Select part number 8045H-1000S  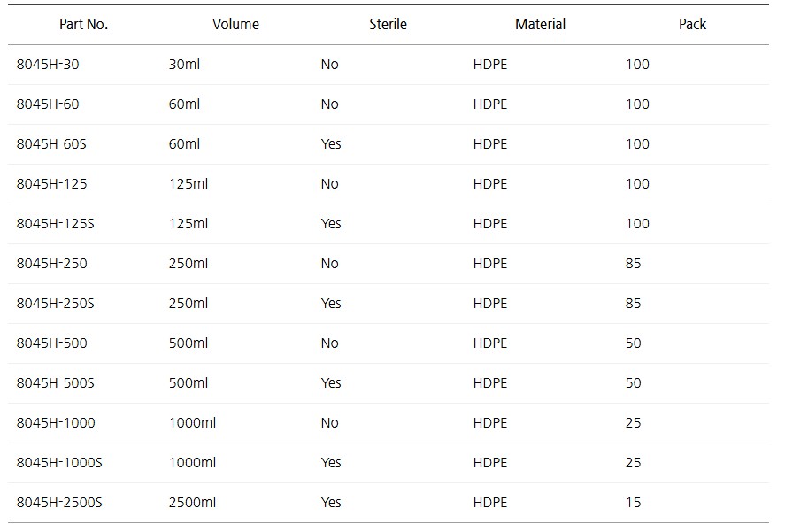tap(59, 463)
